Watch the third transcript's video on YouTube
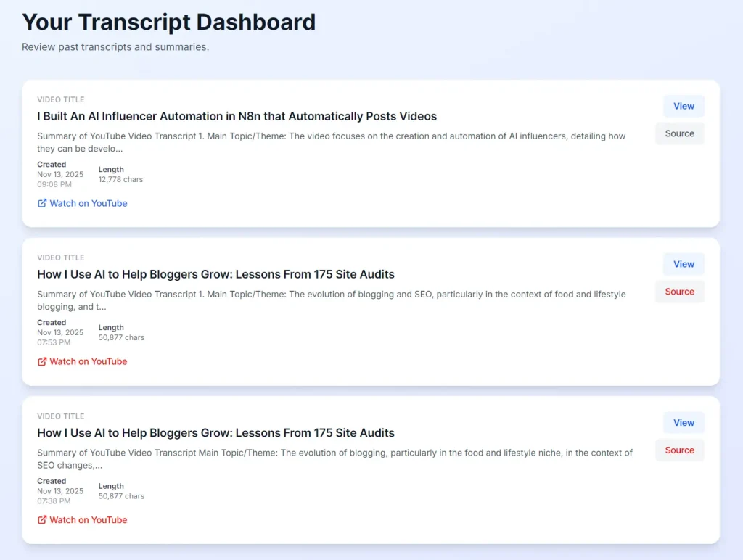Image resolution: width=743 pixels, height=560 pixels. 88,519
